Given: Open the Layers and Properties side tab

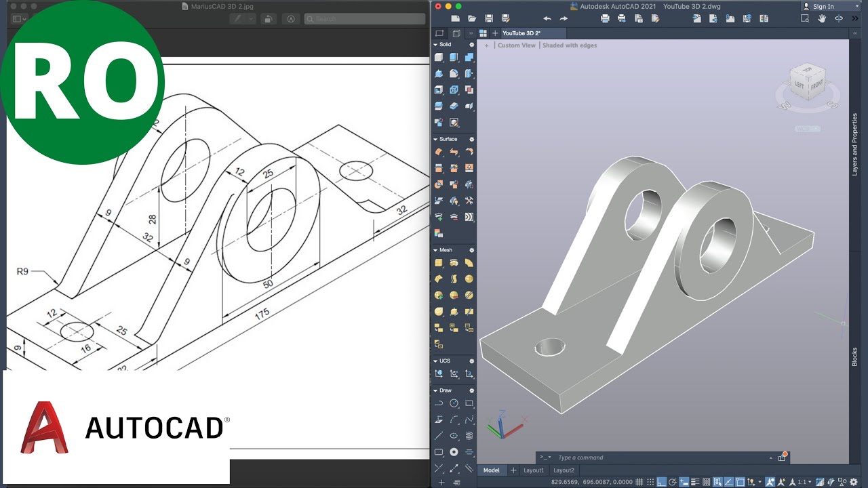Looking at the screenshot, I should (x=854, y=146).
